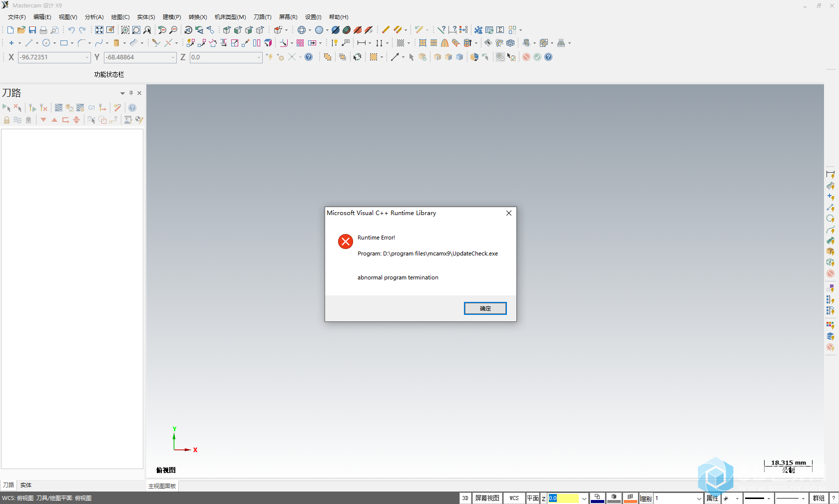The image size is (839, 504).
Task: Click the help icon in toolpath panel
Action: coord(132,108)
